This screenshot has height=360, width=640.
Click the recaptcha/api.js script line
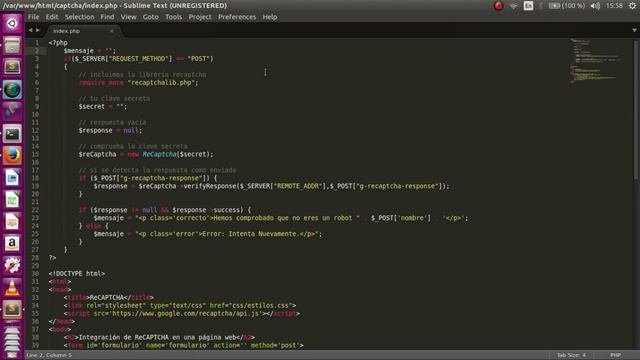pos(182,313)
